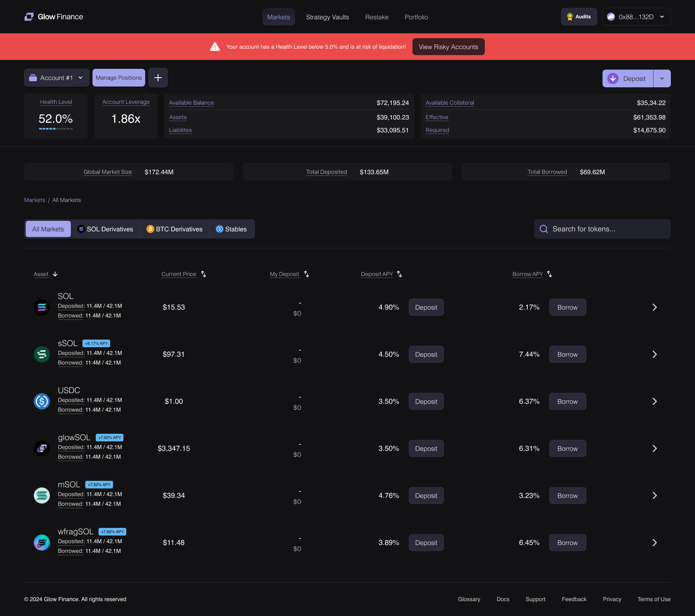Click the Health Level progress bar
Screen dimensions: 695x616
(56, 129)
